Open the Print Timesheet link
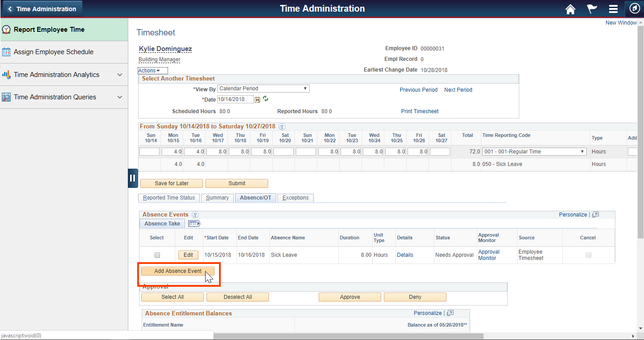Image resolution: width=644 pixels, height=340 pixels. click(x=419, y=111)
